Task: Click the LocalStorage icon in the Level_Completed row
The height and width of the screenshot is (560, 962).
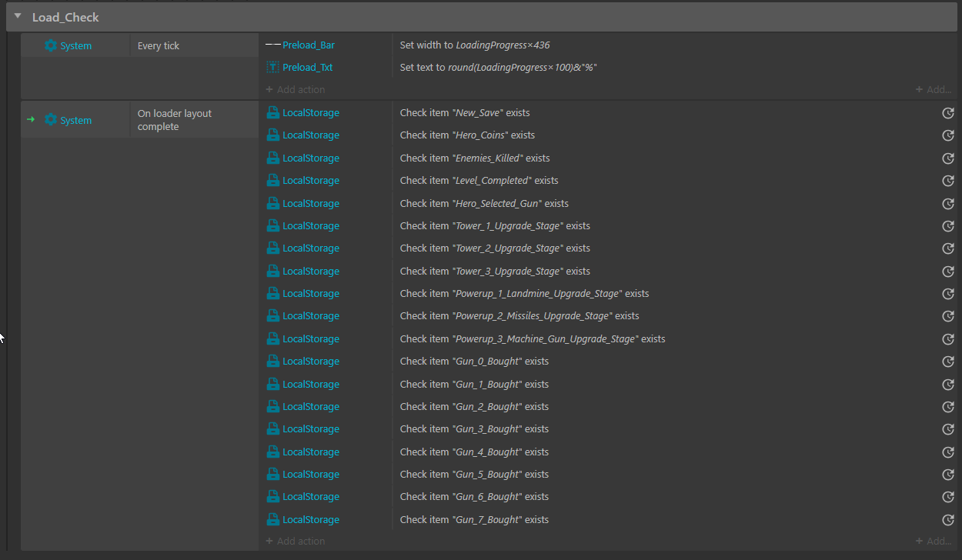Action: pyautogui.click(x=272, y=180)
